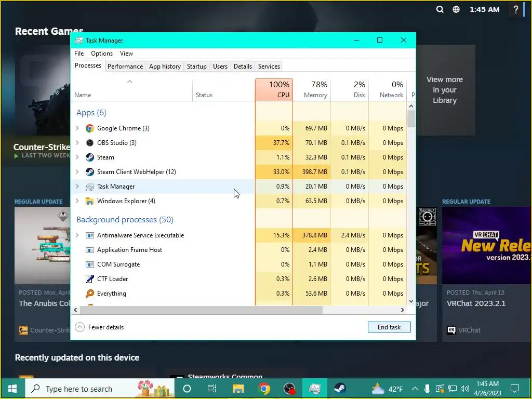The image size is (532, 399).
Task: Expand the Google Chrome (3) process group
Action: coord(77,128)
